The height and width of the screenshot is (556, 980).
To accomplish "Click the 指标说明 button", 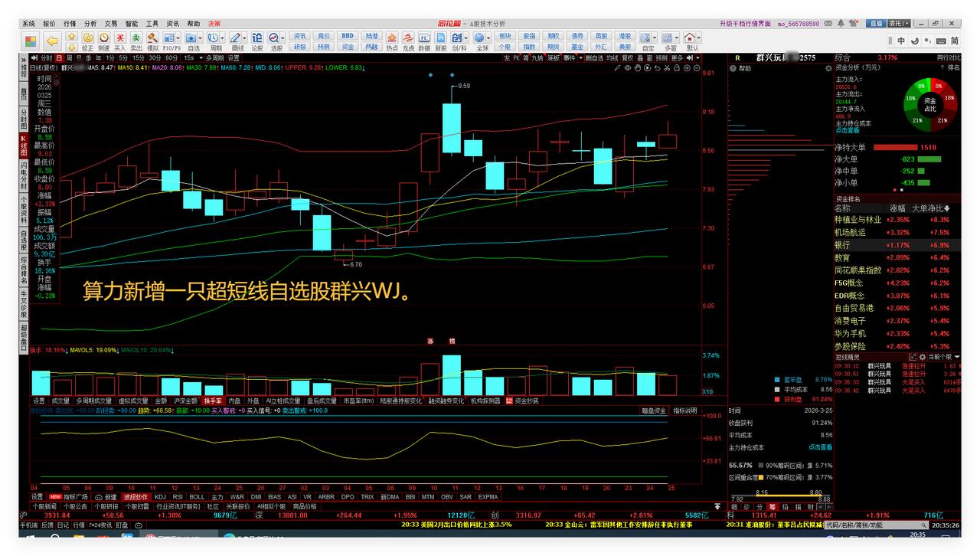I will pyautogui.click(x=684, y=411).
